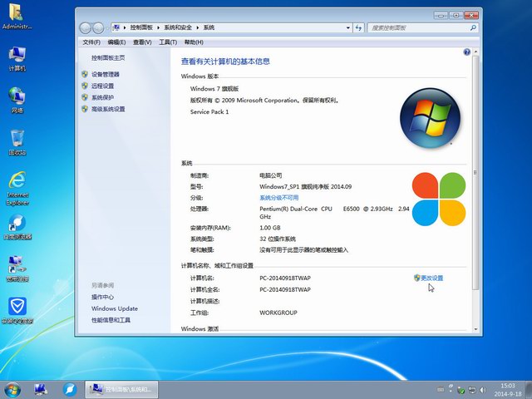Viewport: 532px width, 399px height.
Task: Click the scrollbar up arrow
Action: point(475,52)
